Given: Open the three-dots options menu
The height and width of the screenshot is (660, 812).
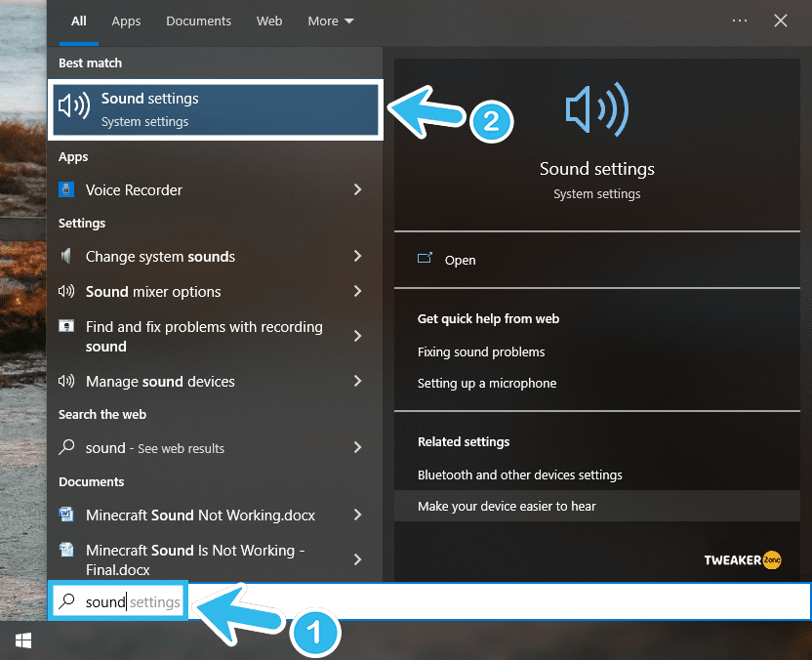Looking at the screenshot, I should coord(740,21).
